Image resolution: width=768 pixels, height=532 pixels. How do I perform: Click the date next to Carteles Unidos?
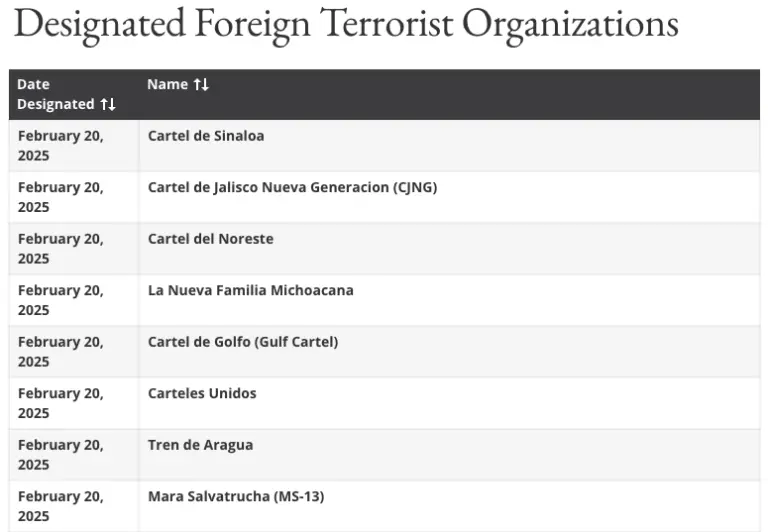tap(61, 403)
